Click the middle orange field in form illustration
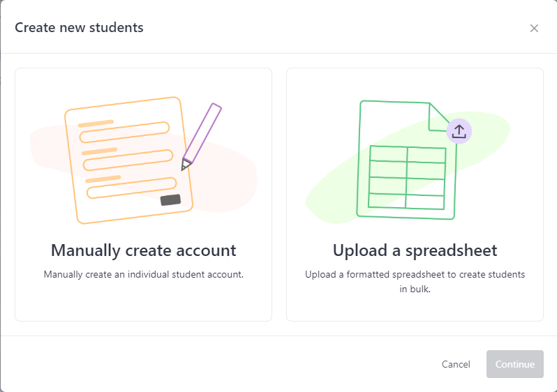The image size is (557, 392). click(x=128, y=160)
